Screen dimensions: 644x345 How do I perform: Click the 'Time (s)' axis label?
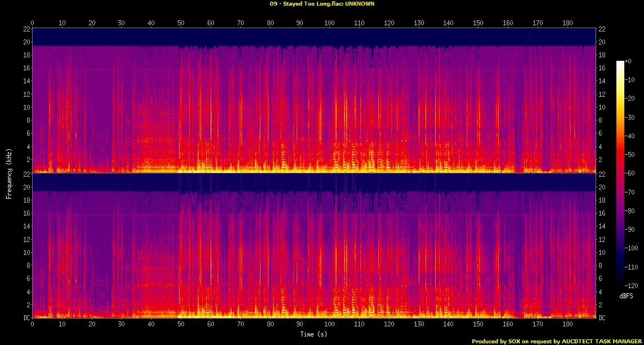(314, 334)
